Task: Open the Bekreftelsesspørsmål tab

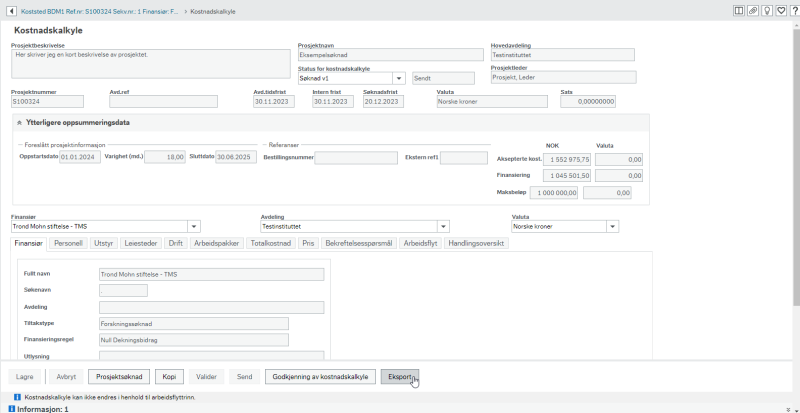Action: 359,244
